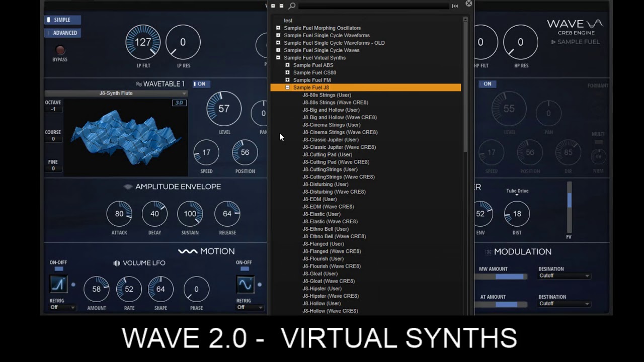
Task: Select J8-Gloat (Wave CRE8) preset
Action: click(x=329, y=281)
